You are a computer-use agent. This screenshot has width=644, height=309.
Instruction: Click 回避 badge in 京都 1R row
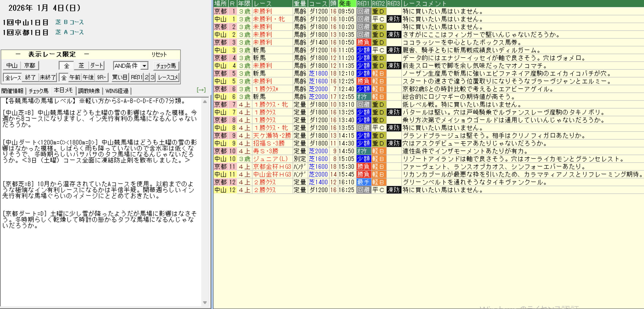[364, 11]
